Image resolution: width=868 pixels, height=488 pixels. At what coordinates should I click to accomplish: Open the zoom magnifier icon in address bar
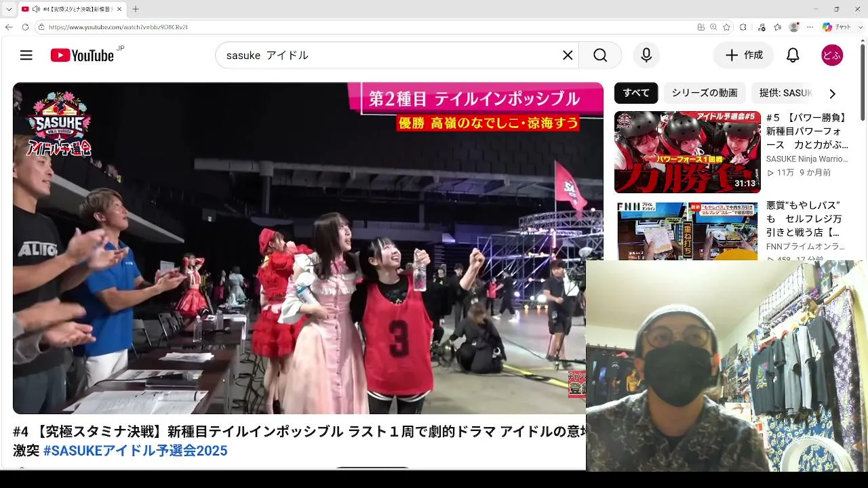(x=713, y=27)
